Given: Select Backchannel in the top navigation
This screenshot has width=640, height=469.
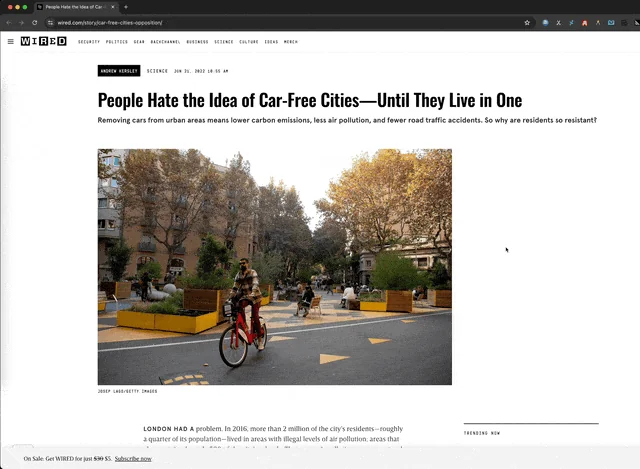Looking at the screenshot, I should (165, 42).
